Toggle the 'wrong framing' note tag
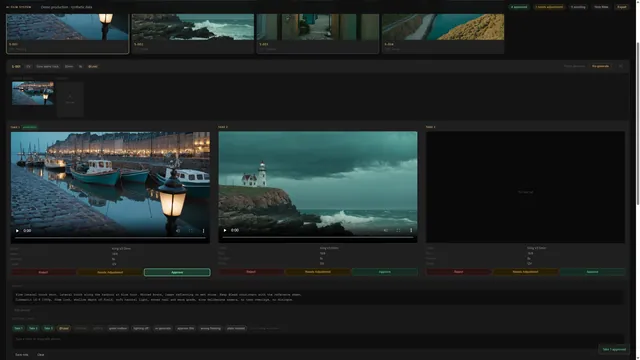The width and height of the screenshot is (640, 360). coord(211,328)
